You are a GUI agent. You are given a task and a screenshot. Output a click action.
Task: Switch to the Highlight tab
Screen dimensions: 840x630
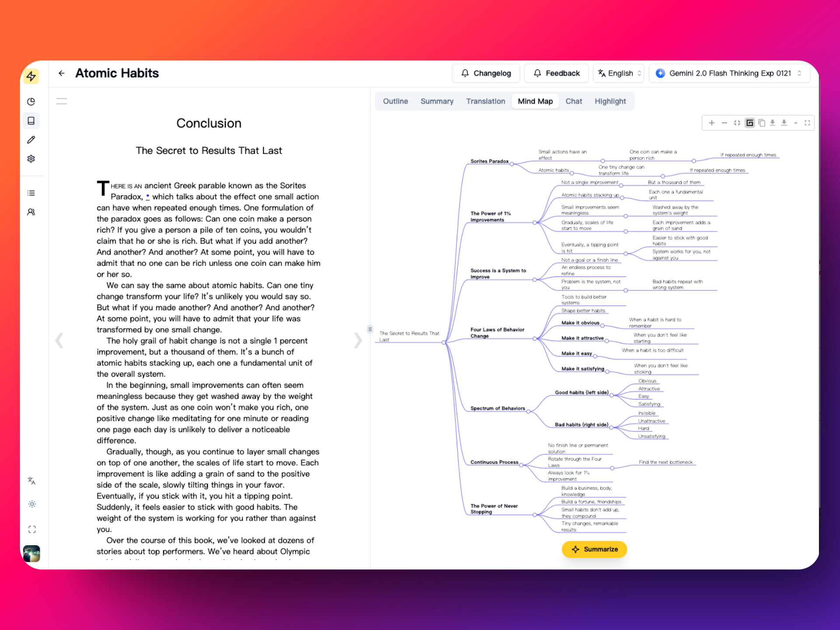coord(610,101)
